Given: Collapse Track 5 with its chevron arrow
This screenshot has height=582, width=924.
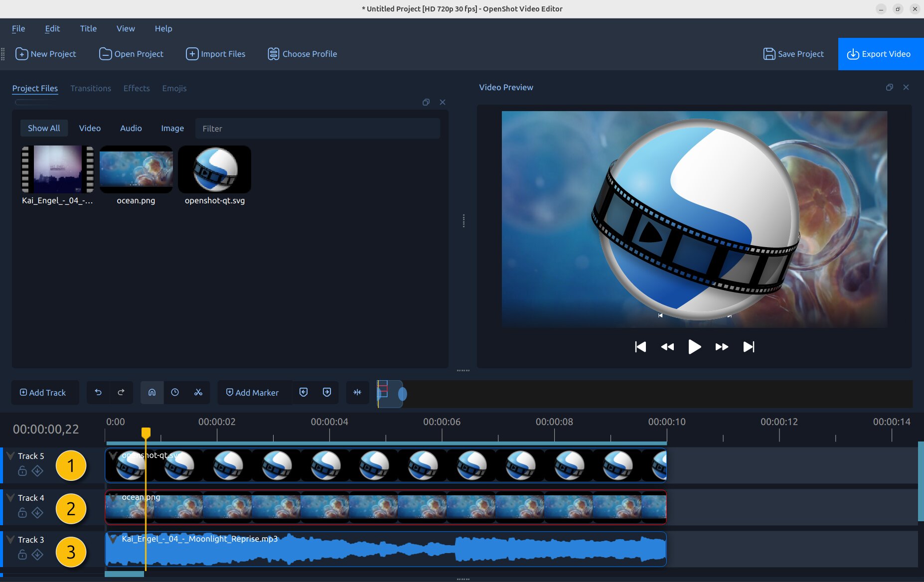Looking at the screenshot, I should pos(10,455).
